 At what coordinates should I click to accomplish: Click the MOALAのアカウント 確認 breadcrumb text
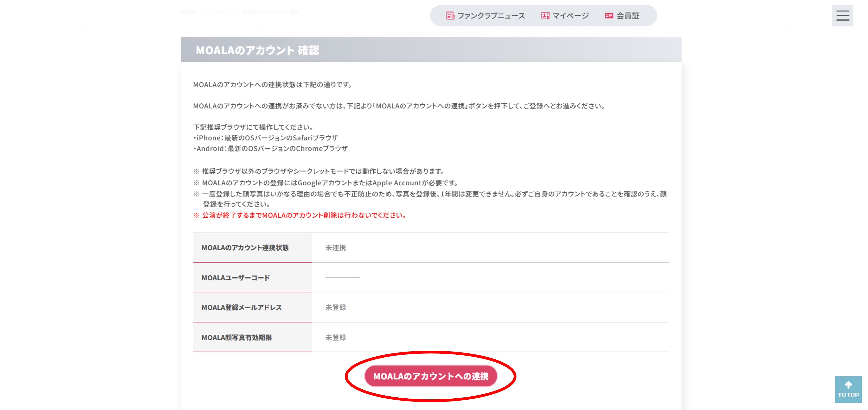[271, 12]
